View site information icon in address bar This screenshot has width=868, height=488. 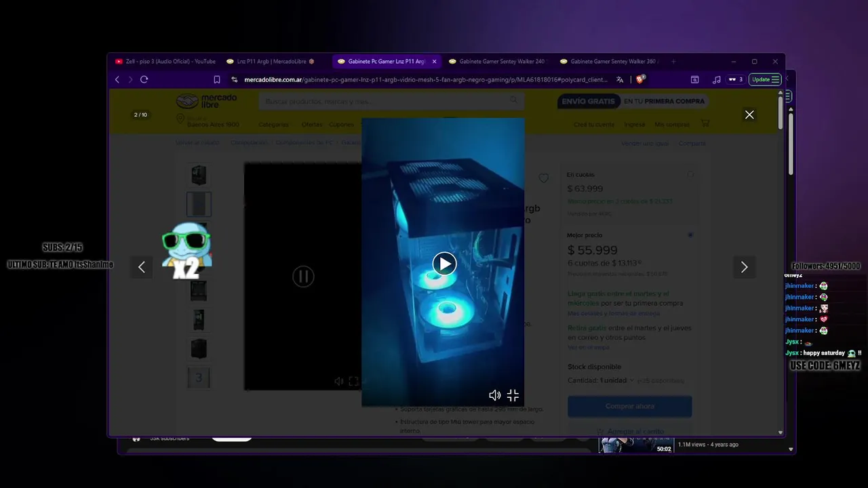[235, 79]
